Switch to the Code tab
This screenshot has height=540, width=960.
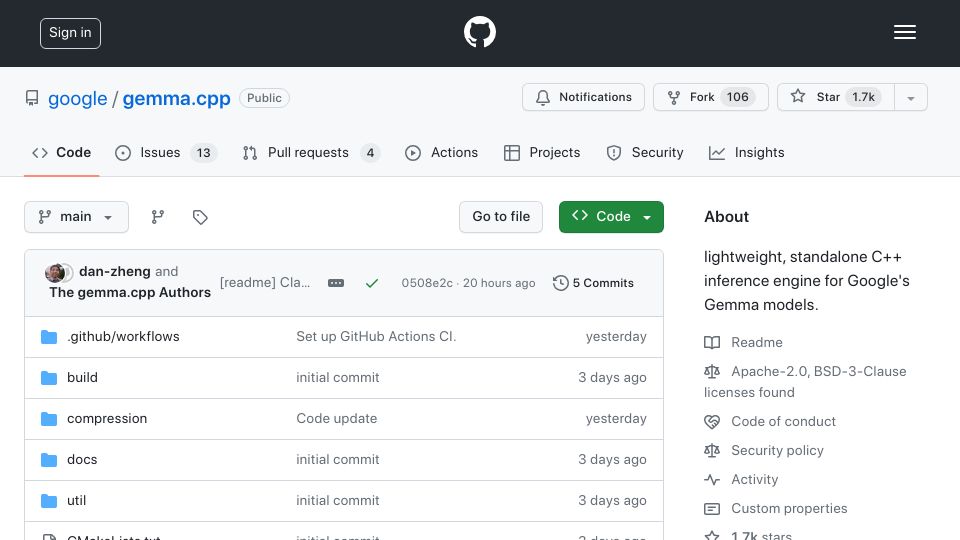(x=62, y=152)
